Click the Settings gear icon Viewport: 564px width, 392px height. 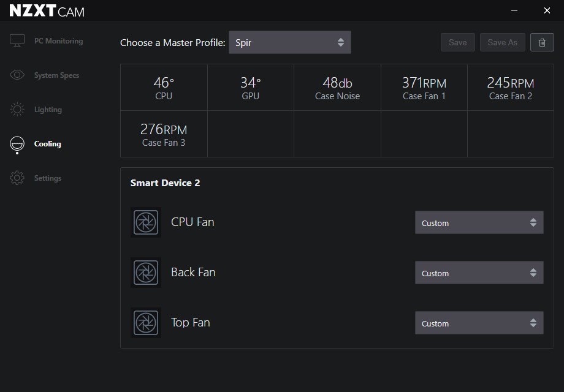(x=17, y=178)
